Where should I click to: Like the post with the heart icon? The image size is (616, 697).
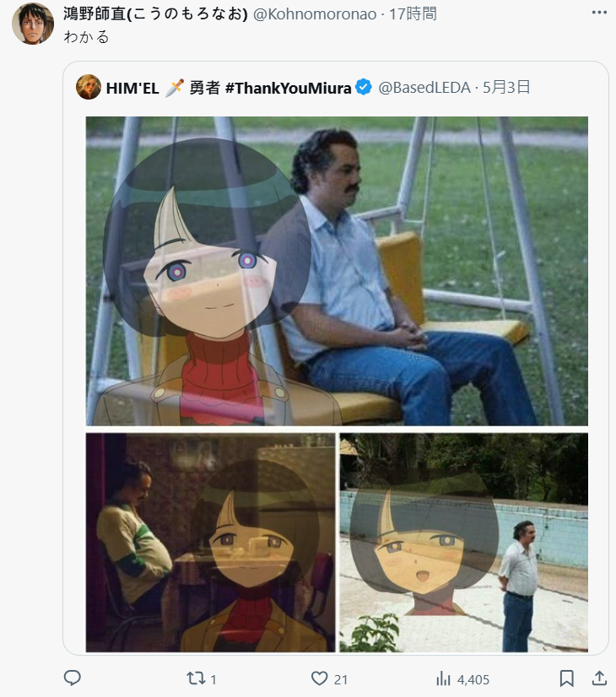pyautogui.click(x=319, y=678)
